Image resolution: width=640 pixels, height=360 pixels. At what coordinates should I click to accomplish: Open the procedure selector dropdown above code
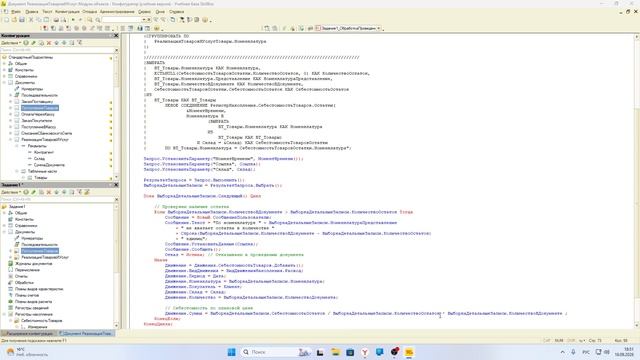[379, 28]
